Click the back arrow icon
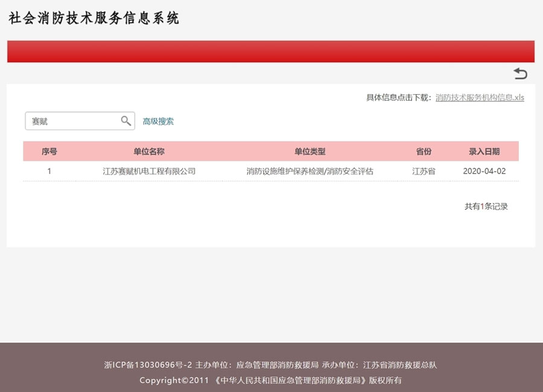 click(520, 74)
